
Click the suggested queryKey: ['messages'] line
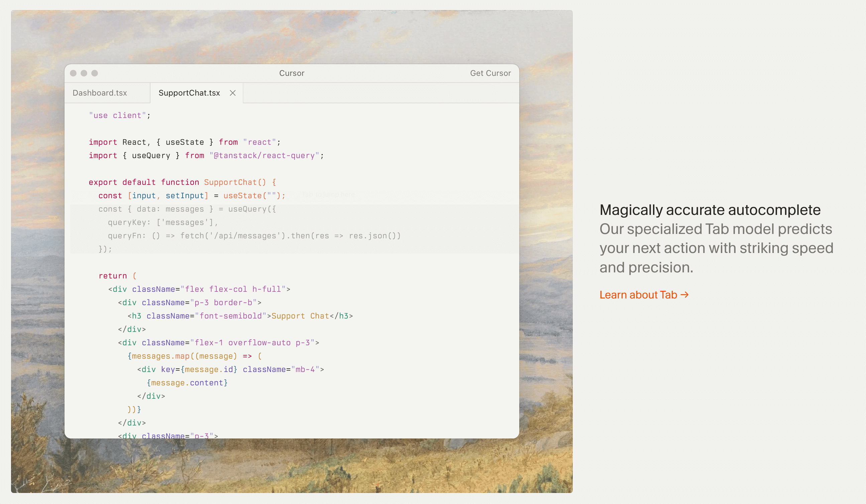pyautogui.click(x=163, y=223)
